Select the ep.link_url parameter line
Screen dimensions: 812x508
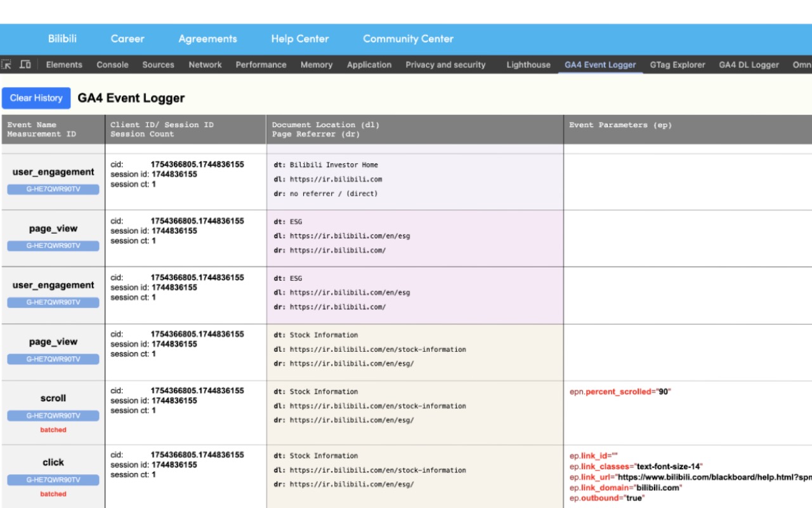pyautogui.click(x=690, y=477)
